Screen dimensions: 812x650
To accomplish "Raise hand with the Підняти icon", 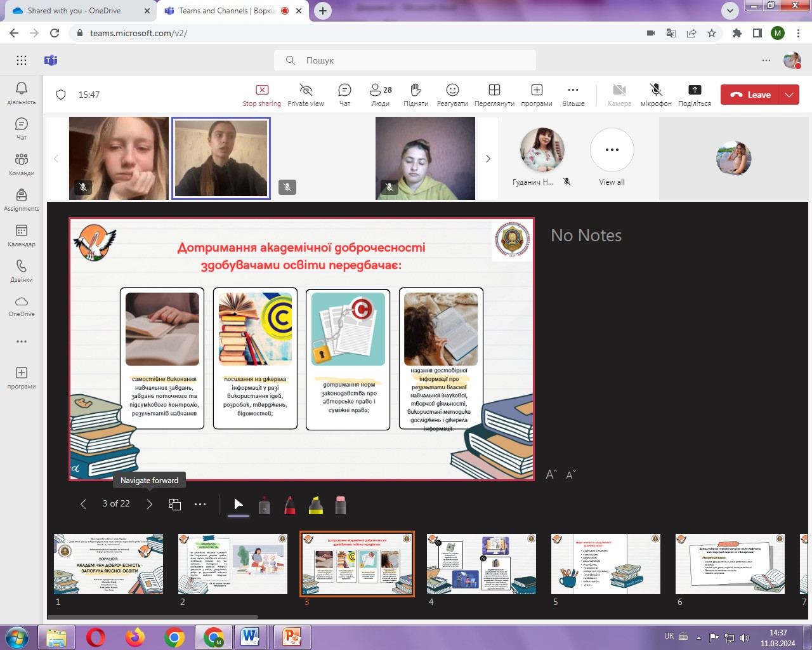I will click(416, 95).
